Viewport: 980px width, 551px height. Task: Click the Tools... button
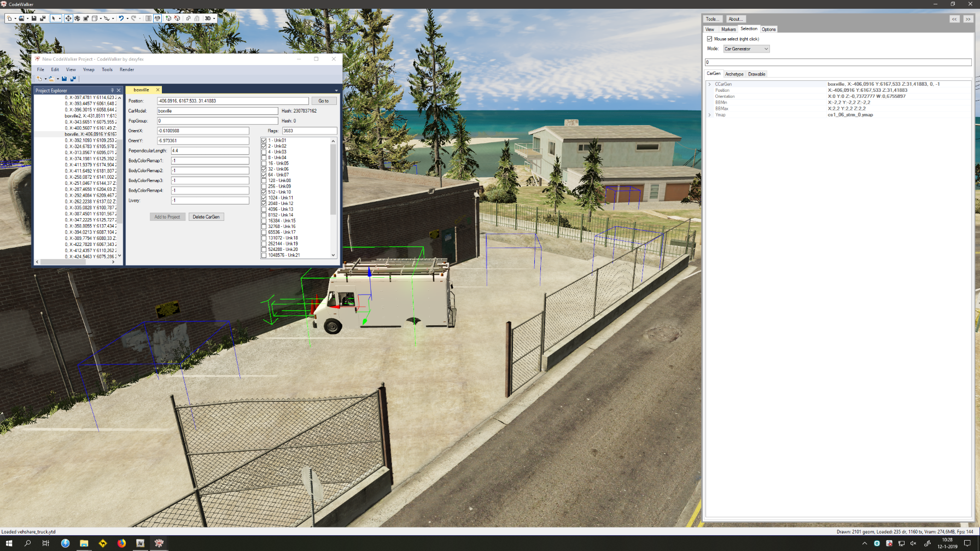[x=713, y=19]
